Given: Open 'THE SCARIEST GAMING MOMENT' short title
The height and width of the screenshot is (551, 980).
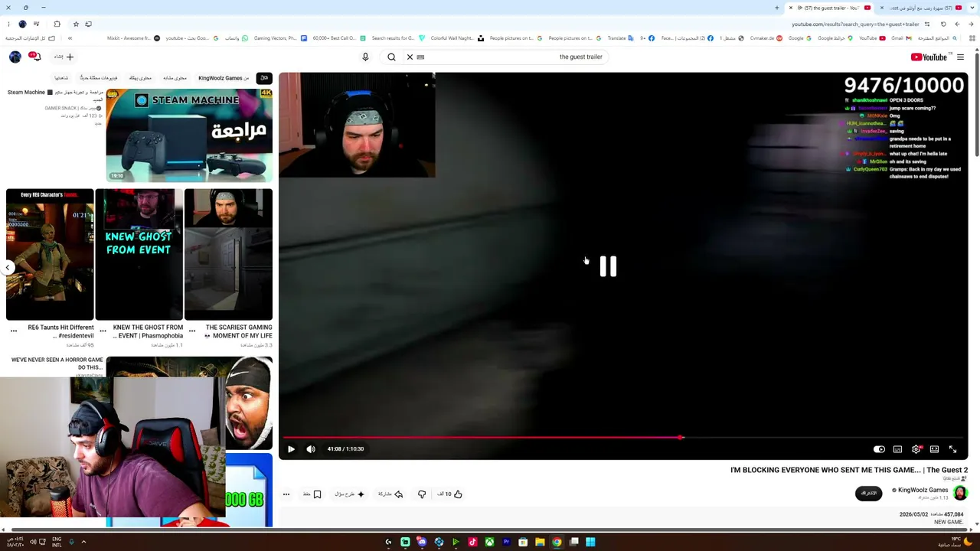Looking at the screenshot, I should coord(238,331).
